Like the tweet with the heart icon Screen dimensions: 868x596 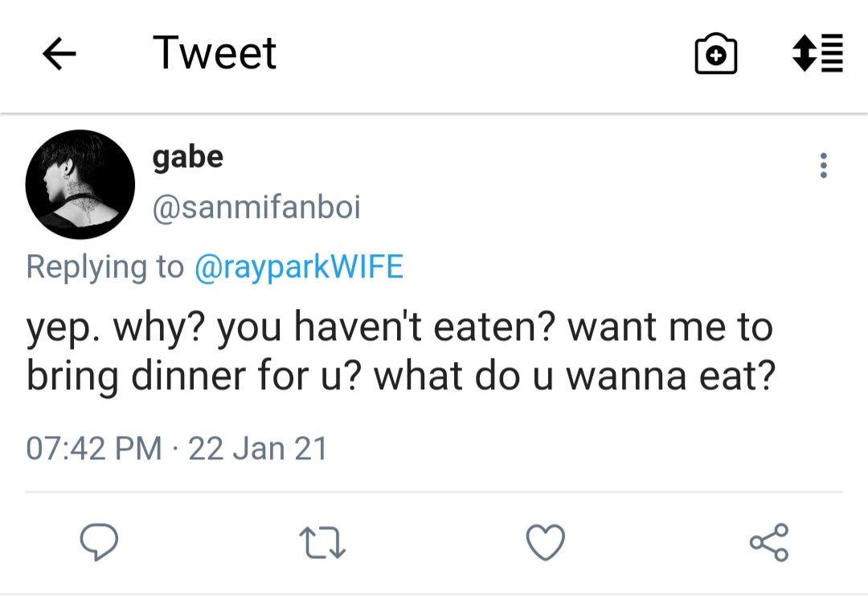coord(545,543)
